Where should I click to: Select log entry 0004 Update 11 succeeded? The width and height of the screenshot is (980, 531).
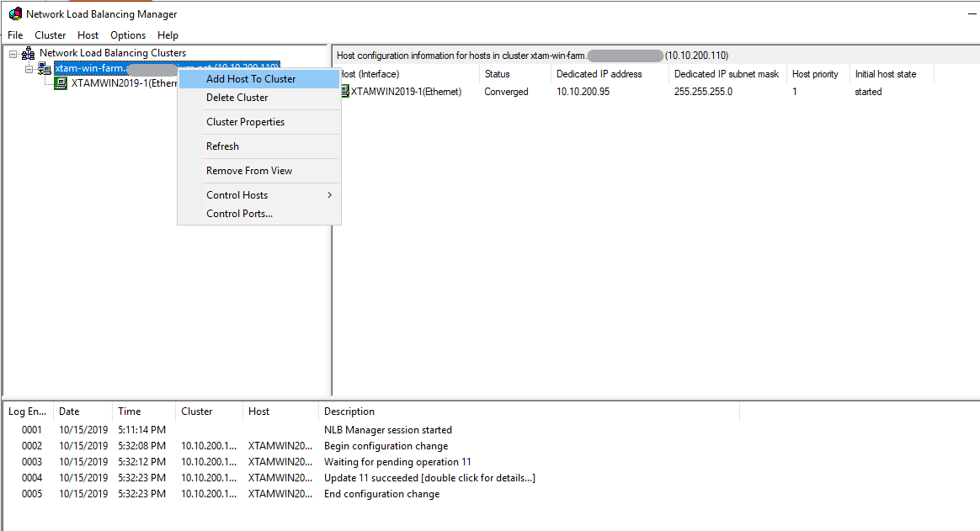point(429,478)
